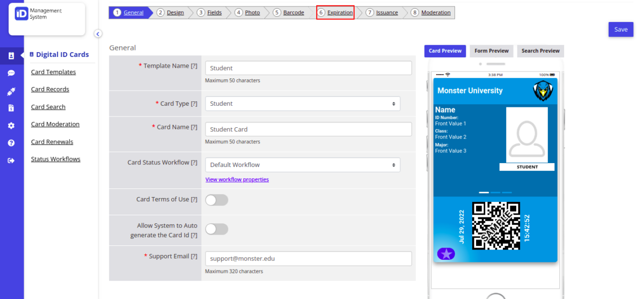
Task: Go to step 8 Moderation
Action: click(431, 12)
